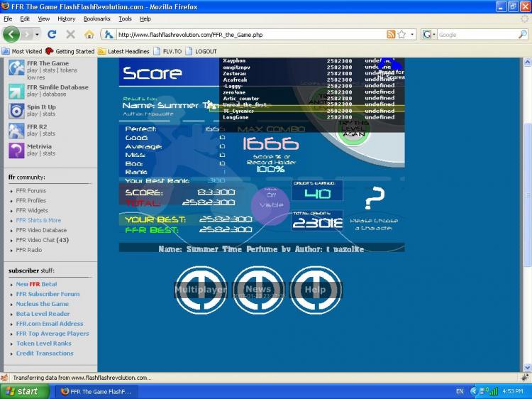This screenshot has width=532, height=399.
Task: Open FFR Top Average Players link
Action: (x=52, y=334)
